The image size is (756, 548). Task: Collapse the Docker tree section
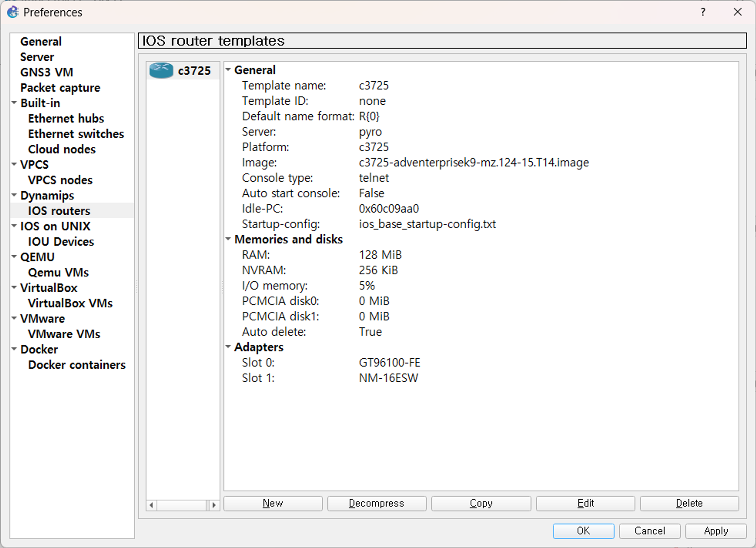(x=14, y=349)
